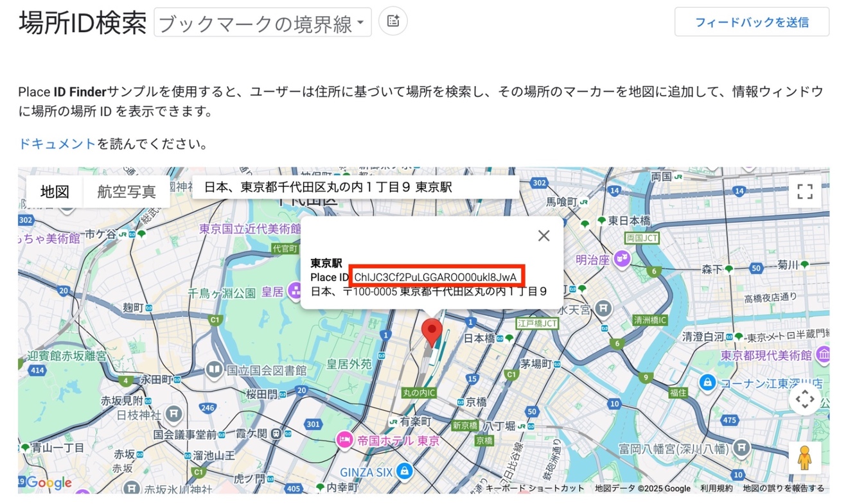Open キーボード ショートカット
848x504 pixels.
click(535, 489)
